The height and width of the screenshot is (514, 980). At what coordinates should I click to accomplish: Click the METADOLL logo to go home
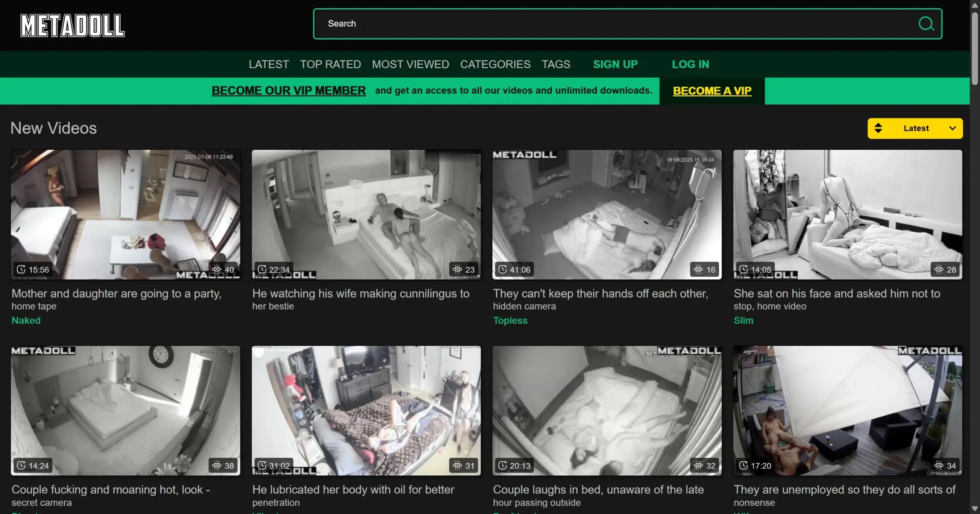(x=72, y=25)
